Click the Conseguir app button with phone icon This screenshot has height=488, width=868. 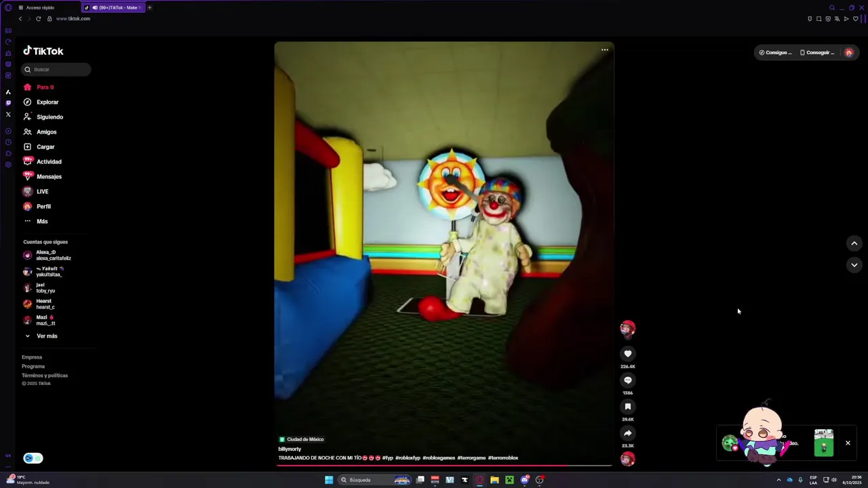tap(817, 52)
